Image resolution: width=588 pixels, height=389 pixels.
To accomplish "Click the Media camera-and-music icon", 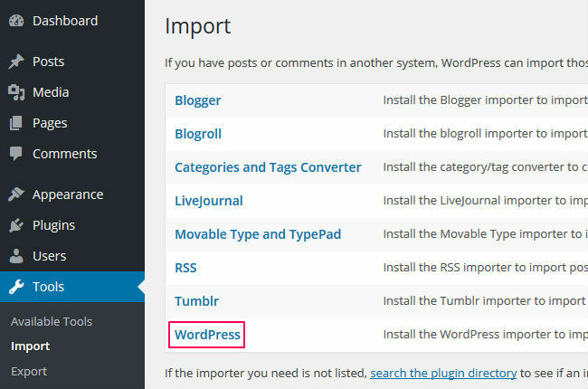I will pyautogui.click(x=16, y=92).
